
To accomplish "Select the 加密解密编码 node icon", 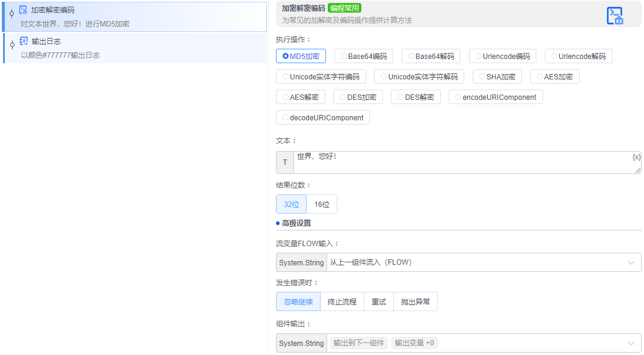I will click(x=24, y=10).
